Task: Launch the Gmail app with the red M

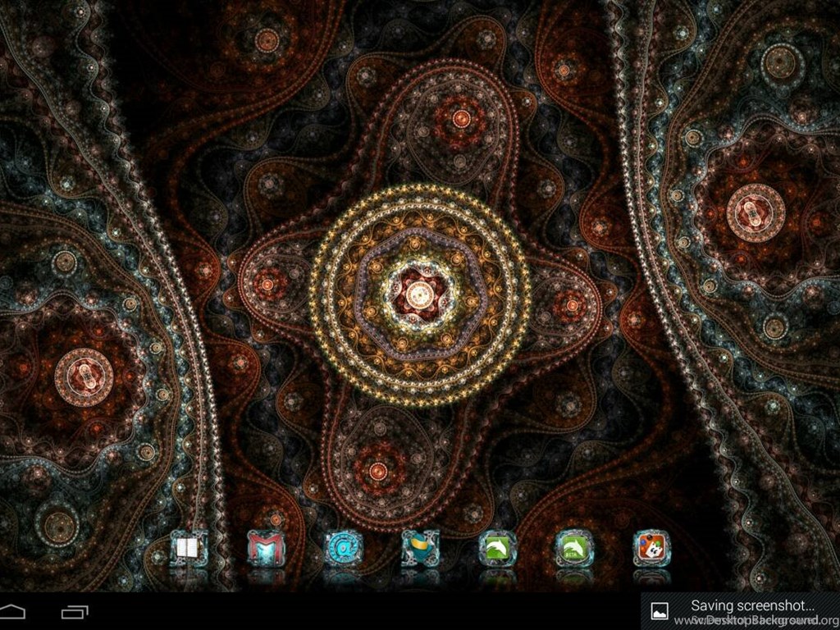Action: 266,548
